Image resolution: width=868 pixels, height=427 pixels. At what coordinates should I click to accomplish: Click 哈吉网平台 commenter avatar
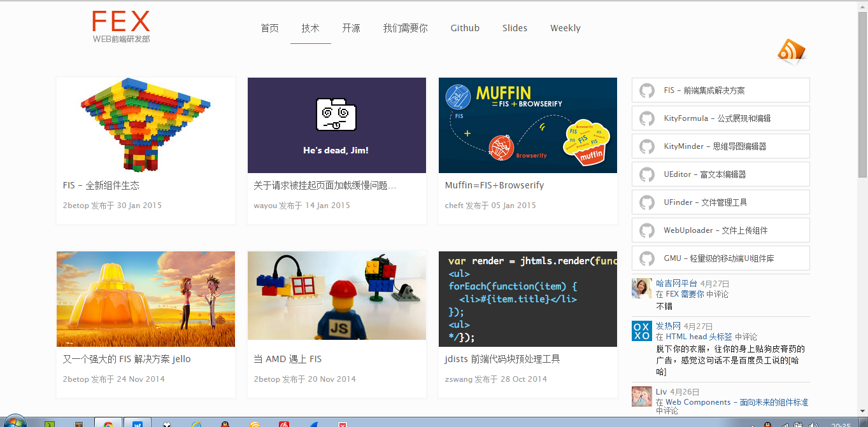click(x=641, y=288)
